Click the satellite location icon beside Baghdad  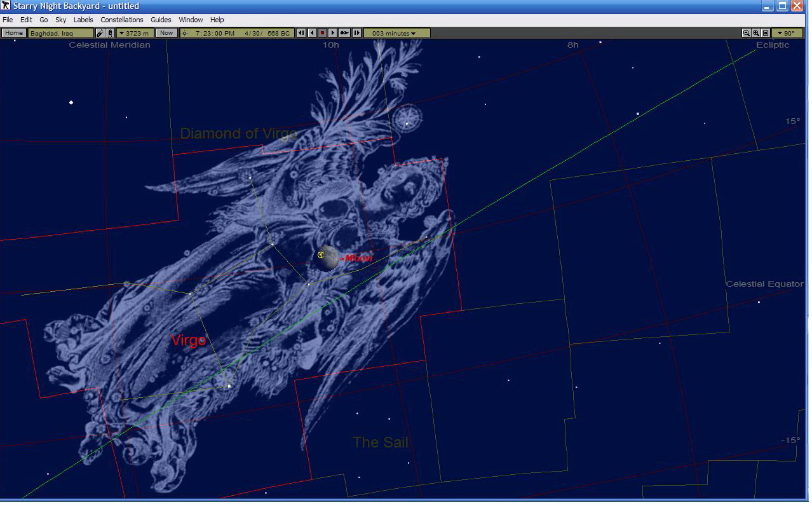click(x=100, y=33)
